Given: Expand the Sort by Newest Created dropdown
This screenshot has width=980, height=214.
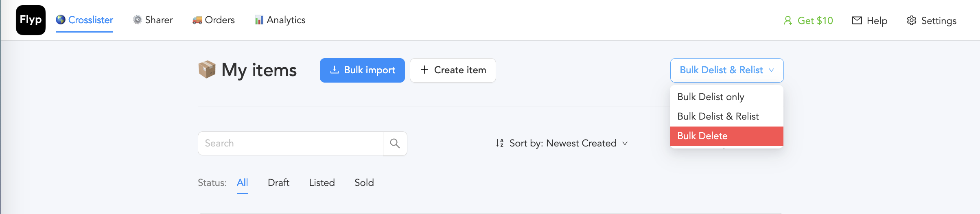Looking at the screenshot, I should pos(562,143).
